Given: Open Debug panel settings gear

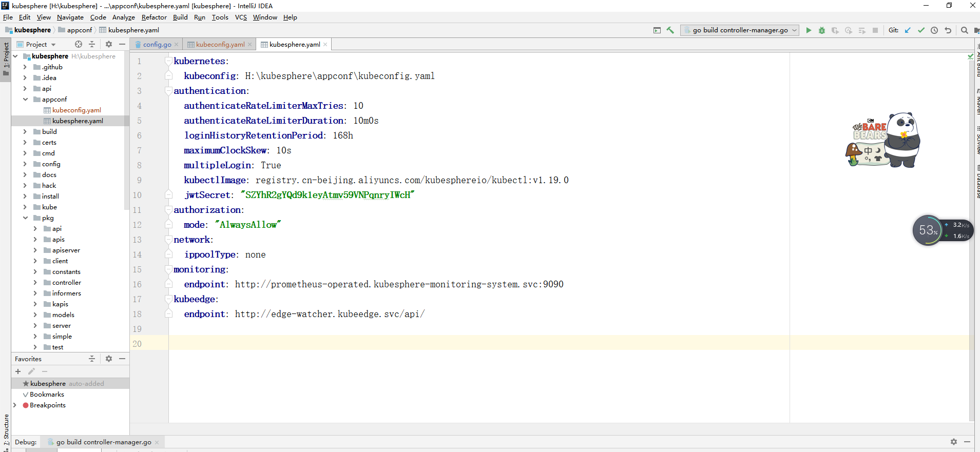Looking at the screenshot, I should pyautogui.click(x=954, y=442).
